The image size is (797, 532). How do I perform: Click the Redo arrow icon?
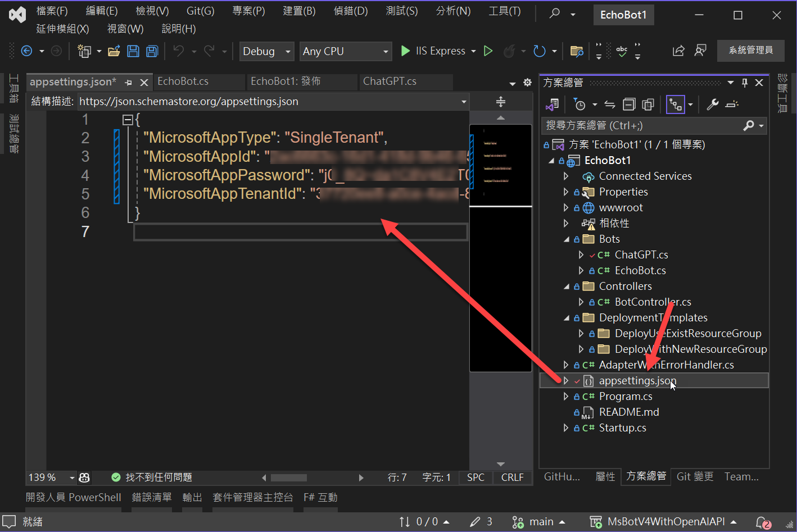click(x=209, y=51)
